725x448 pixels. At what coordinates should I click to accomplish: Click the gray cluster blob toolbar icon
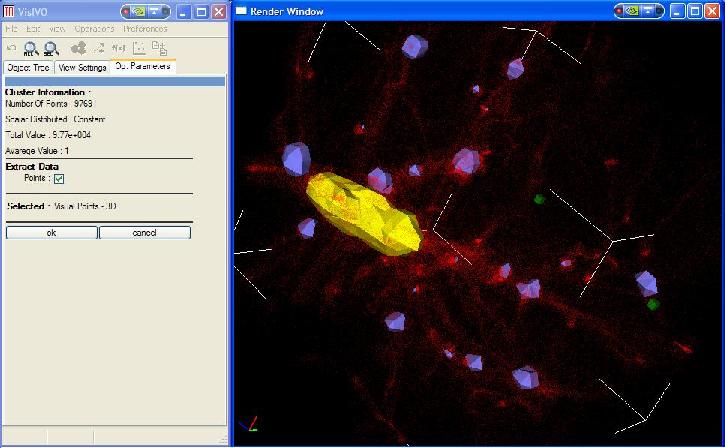[79, 48]
